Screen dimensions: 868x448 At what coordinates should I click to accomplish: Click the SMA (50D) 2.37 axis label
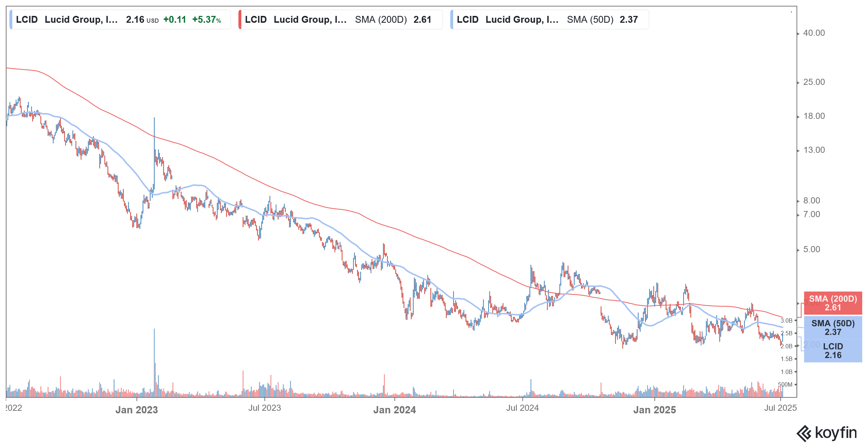click(x=833, y=328)
